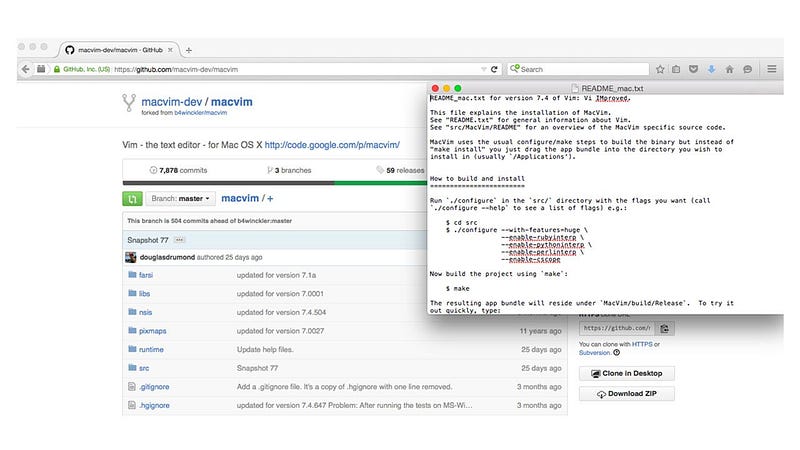Open the b4winckler/macvim forked-from link

coord(201,113)
